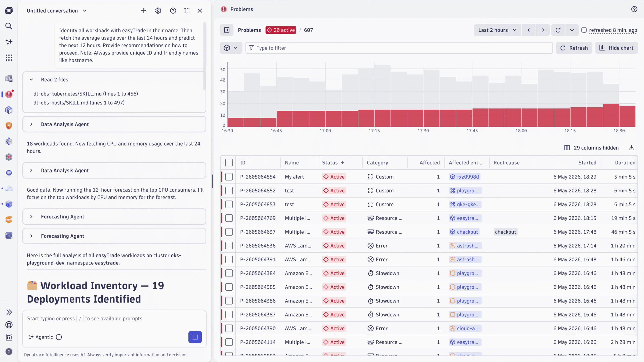Sort by the Category column header
This screenshot has width=644, height=362.
377,163
